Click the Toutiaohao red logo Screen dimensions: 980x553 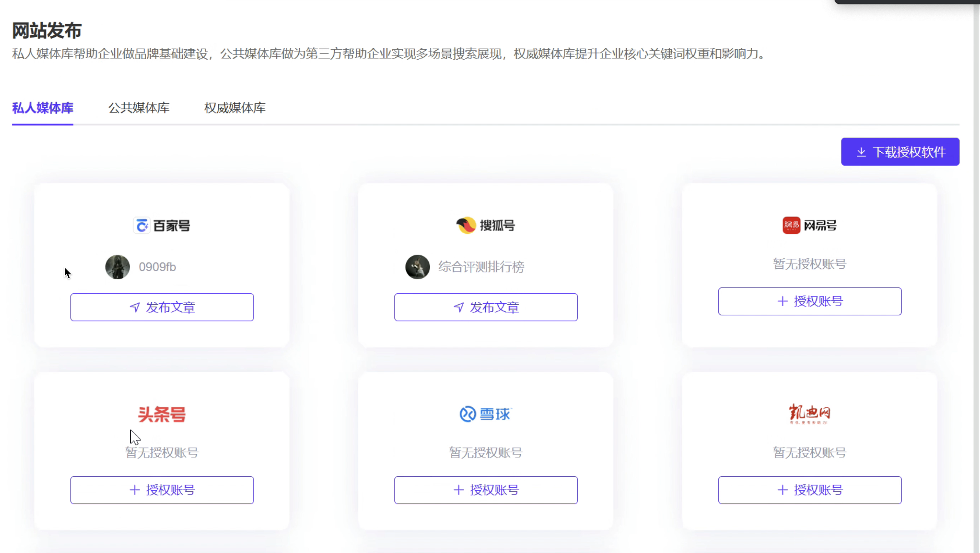click(162, 414)
